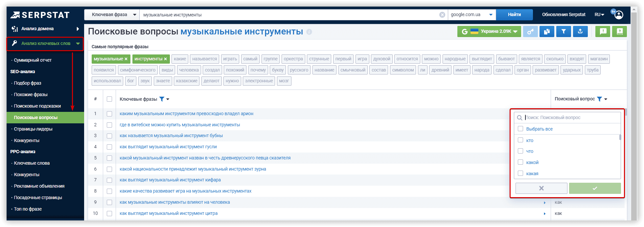
Task: Open keyword 'как выглядит музыкальный инструмент гусли'
Action: point(168,147)
